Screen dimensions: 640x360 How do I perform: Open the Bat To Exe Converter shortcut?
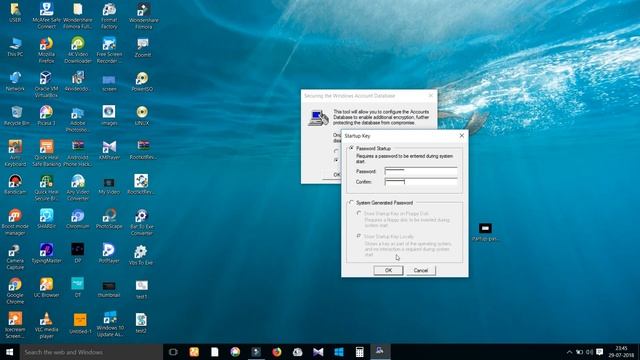click(142, 222)
